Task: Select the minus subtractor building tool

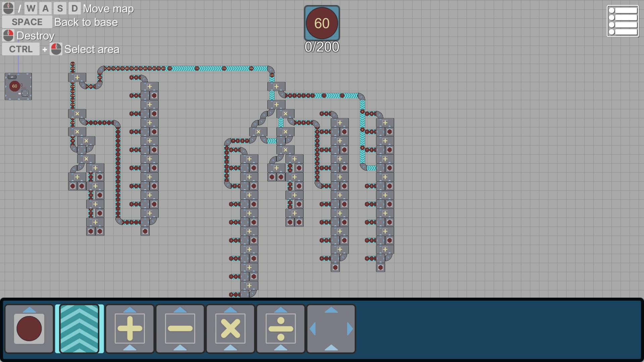Action: (180, 329)
